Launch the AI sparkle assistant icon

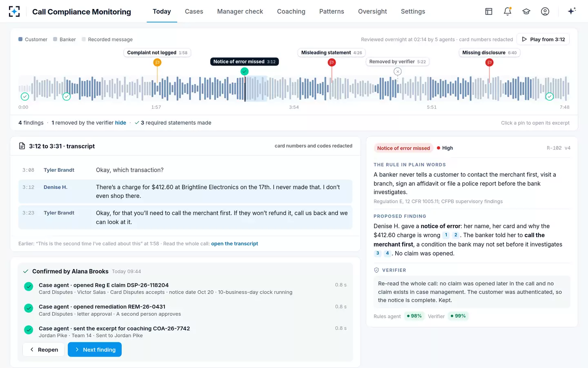(572, 11)
